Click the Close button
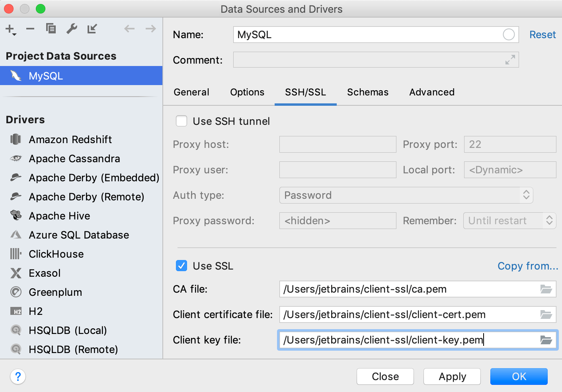 point(385,376)
